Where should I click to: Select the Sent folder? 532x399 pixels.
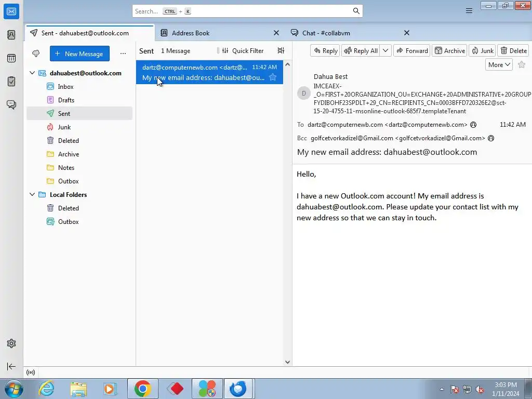coord(79,113)
